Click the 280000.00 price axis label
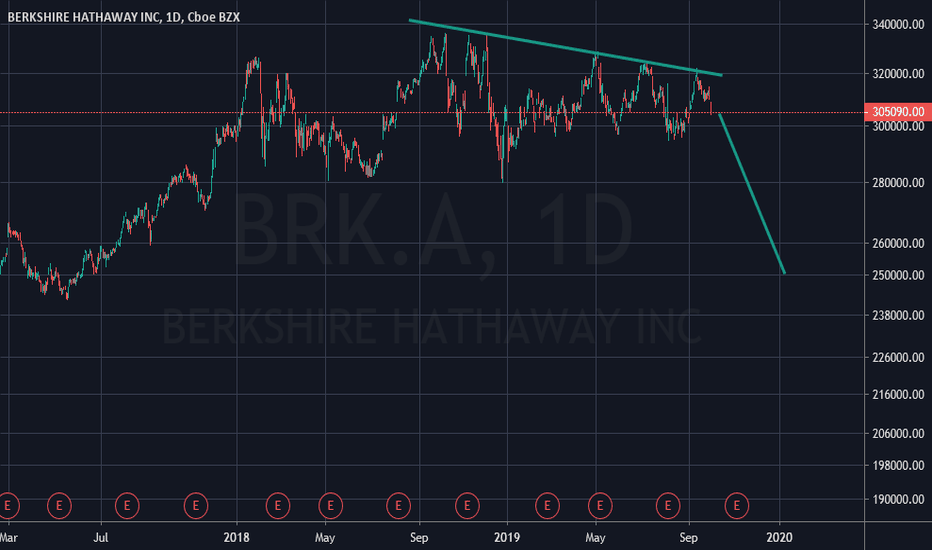932x550 pixels. click(898, 183)
